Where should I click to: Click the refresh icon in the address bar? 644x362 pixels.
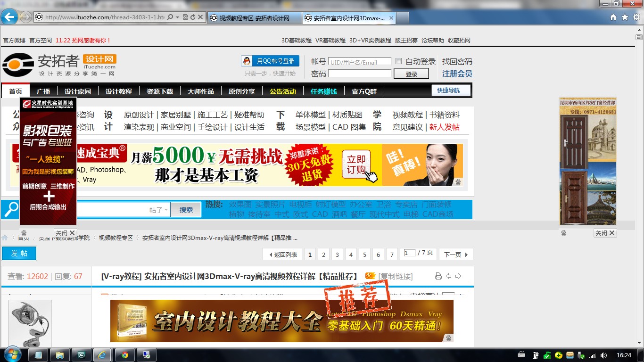pos(192,17)
